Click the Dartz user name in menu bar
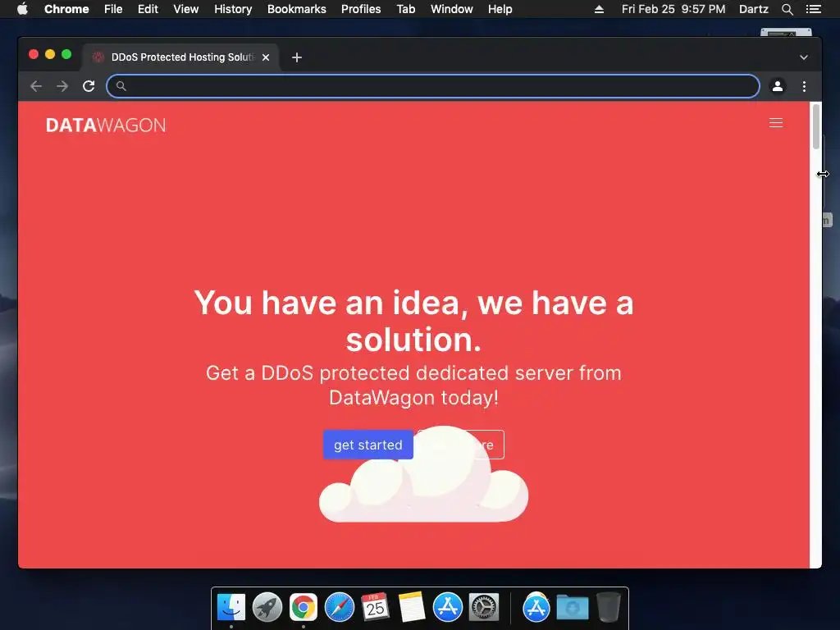The width and height of the screenshot is (840, 630). tap(754, 9)
